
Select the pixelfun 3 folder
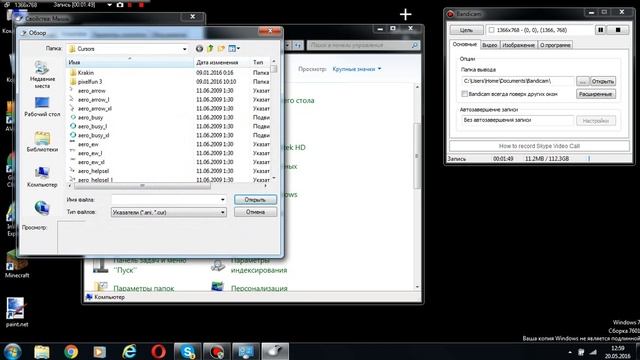[90, 82]
